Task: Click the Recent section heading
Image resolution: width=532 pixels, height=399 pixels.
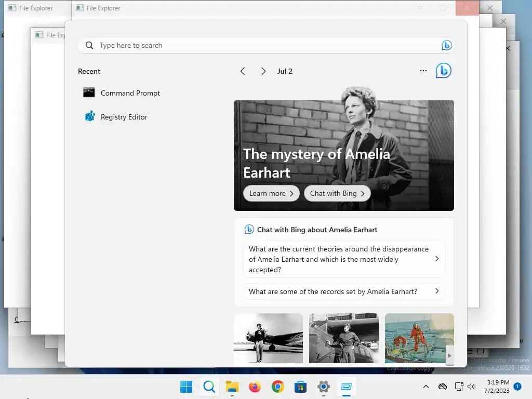Action: pos(89,71)
